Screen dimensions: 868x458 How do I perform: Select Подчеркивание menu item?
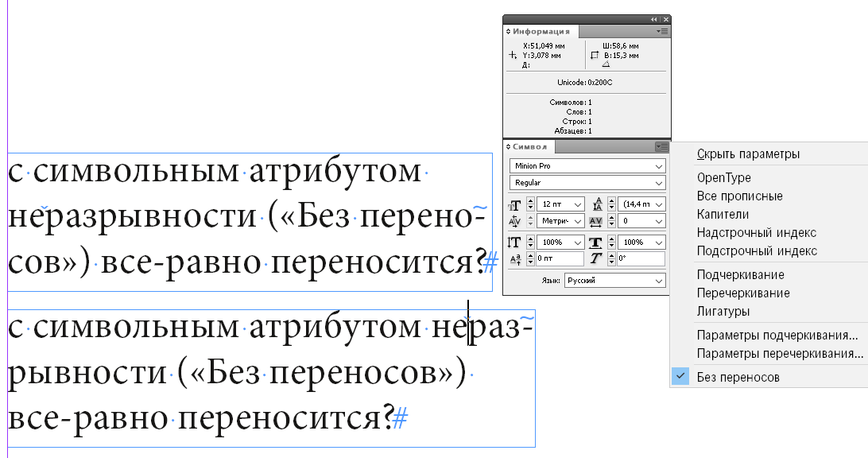(740, 274)
